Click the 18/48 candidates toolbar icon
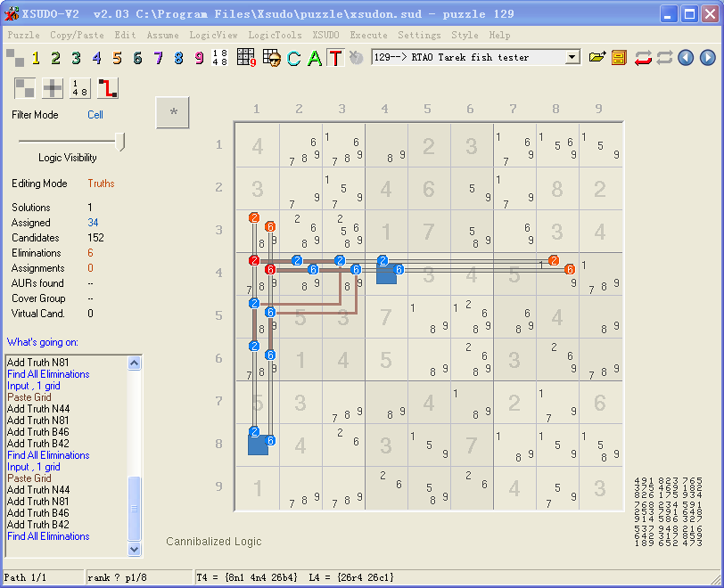Screen dimensions: 724x588 pos(219,58)
